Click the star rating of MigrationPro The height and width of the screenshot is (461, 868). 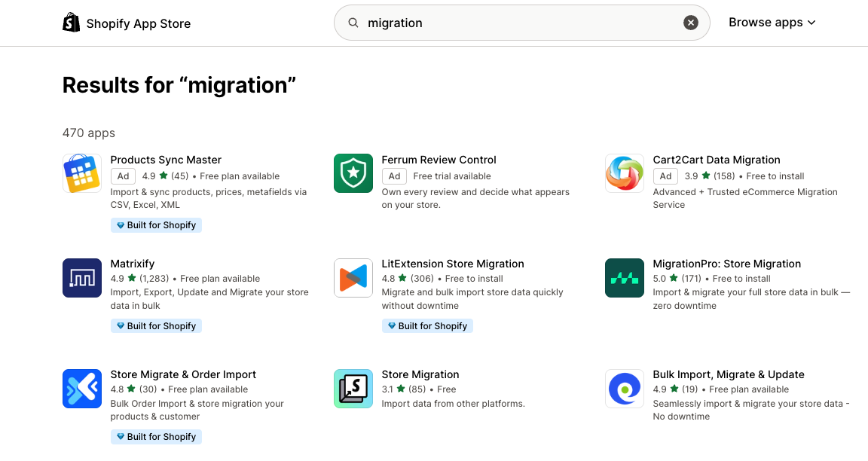tap(665, 279)
